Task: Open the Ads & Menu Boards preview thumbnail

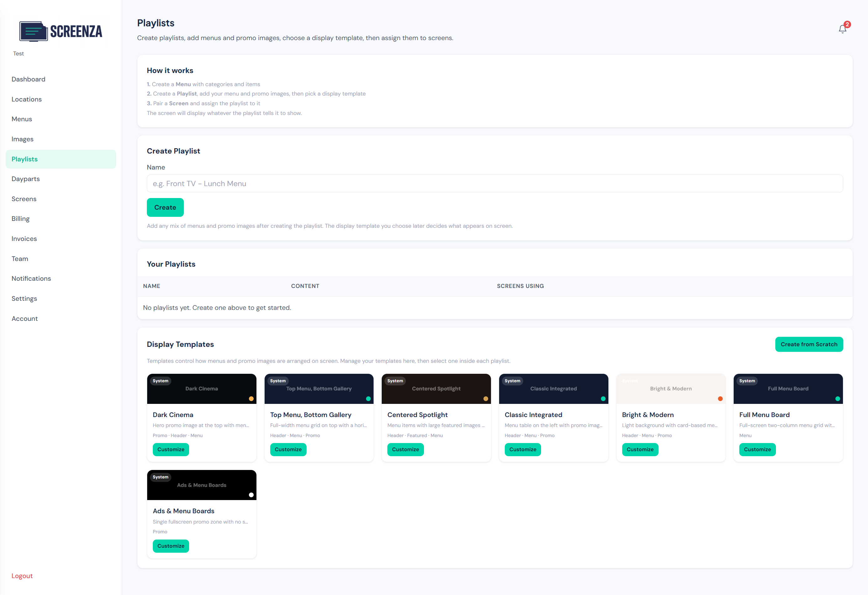Action: (x=202, y=485)
